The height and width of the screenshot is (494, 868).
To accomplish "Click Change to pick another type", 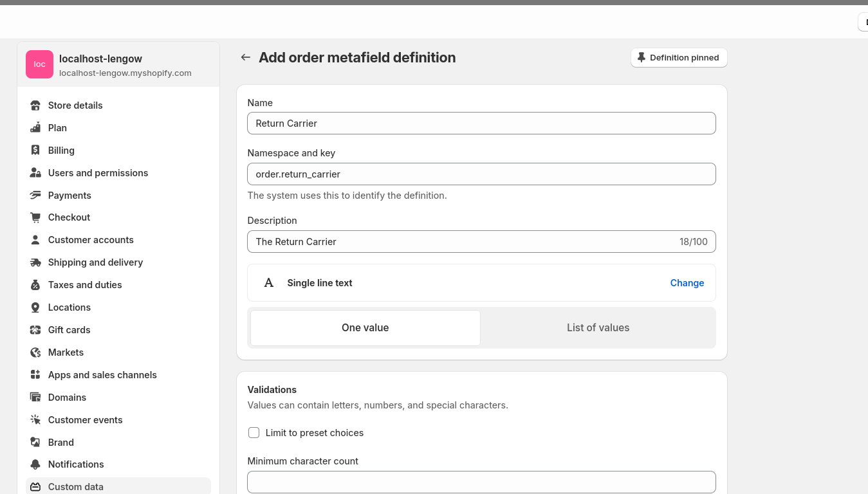I will [x=687, y=283].
